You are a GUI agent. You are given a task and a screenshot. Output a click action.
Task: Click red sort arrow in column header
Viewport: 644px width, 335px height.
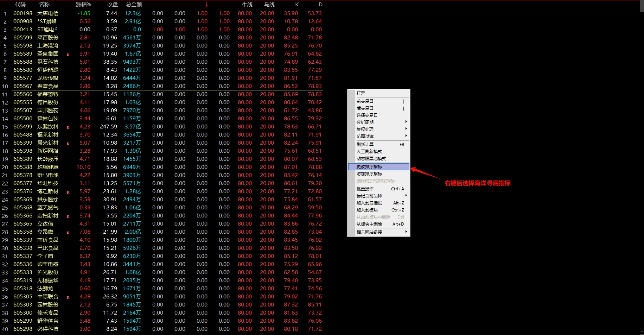206,5
